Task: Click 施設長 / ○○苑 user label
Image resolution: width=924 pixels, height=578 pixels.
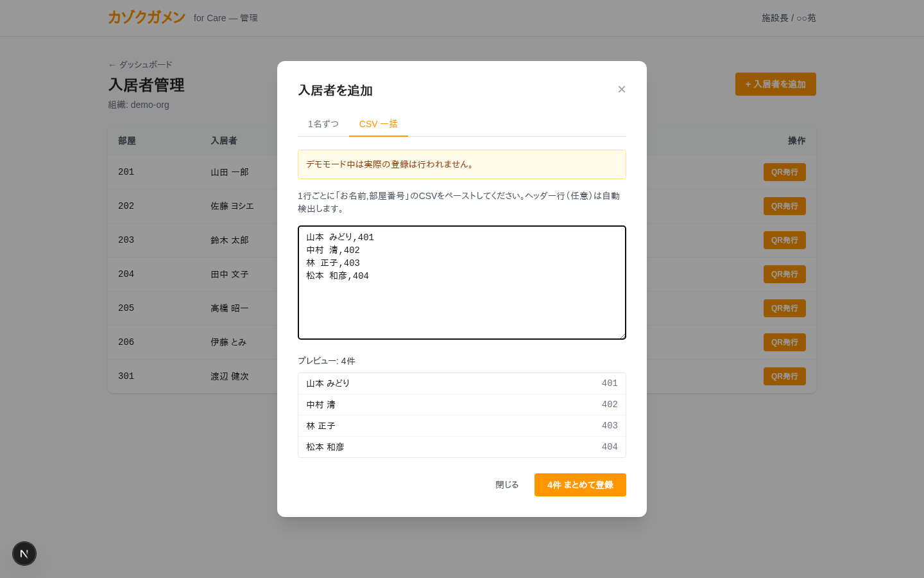Action: pos(789,18)
